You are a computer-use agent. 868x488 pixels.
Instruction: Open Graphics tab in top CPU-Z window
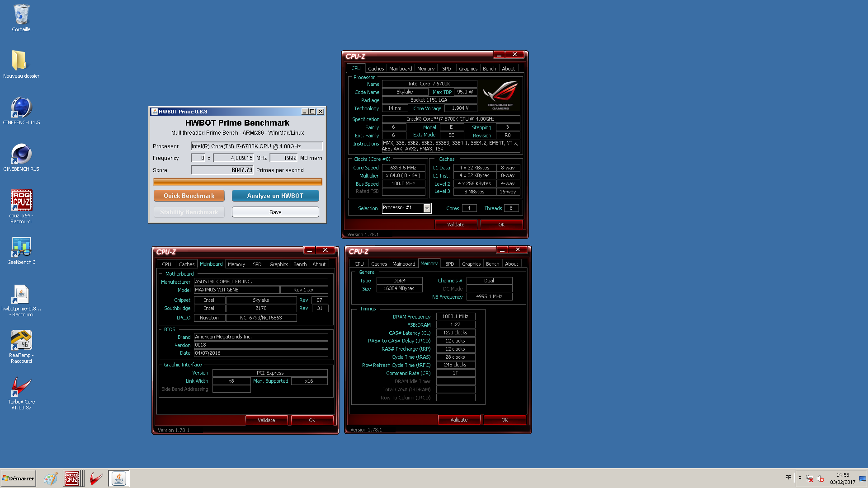point(468,69)
